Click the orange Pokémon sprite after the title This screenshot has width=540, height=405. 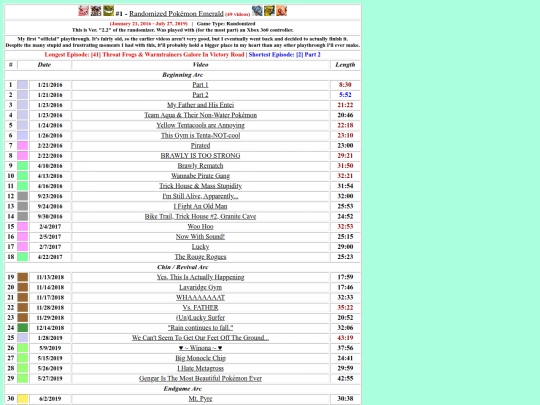tap(282, 11)
